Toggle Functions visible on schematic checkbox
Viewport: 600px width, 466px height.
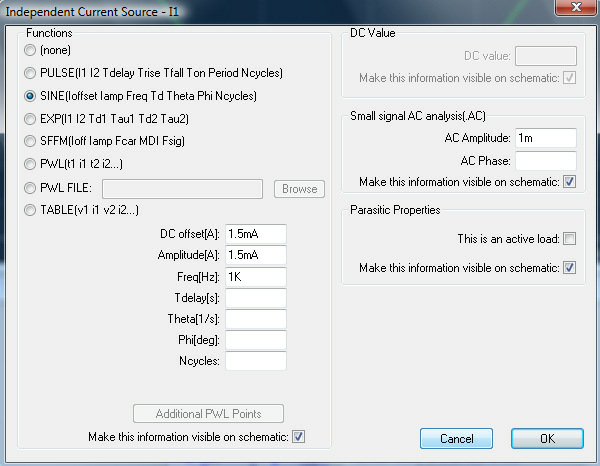[298, 437]
